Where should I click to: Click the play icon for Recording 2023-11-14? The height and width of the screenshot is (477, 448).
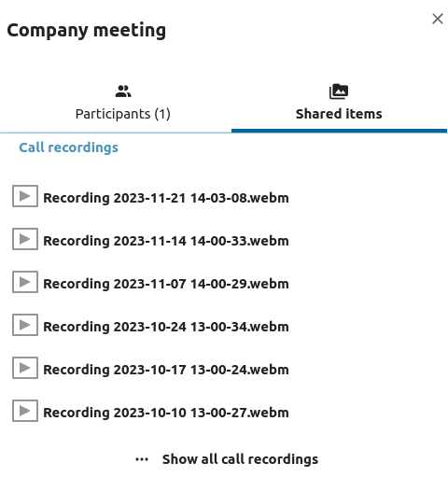[x=25, y=239]
